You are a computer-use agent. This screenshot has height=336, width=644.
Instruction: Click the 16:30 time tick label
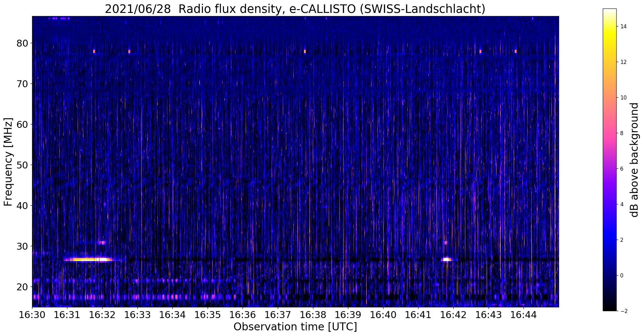(x=32, y=315)
